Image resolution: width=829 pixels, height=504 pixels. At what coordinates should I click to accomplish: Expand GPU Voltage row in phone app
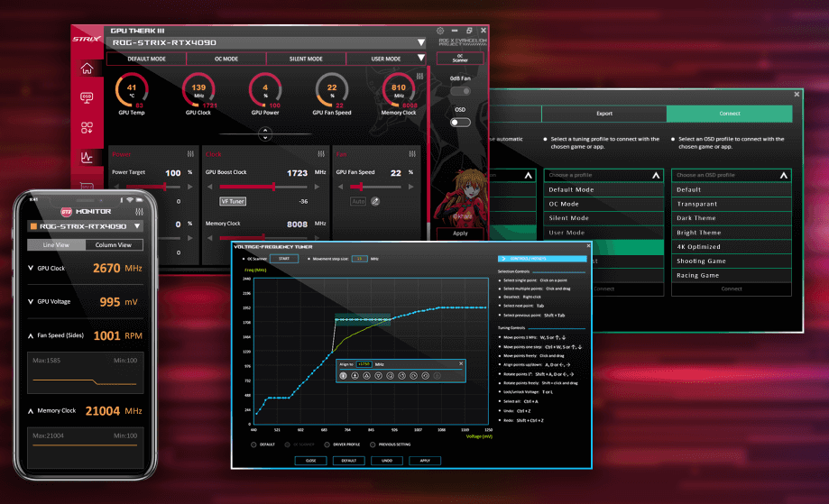(31, 302)
